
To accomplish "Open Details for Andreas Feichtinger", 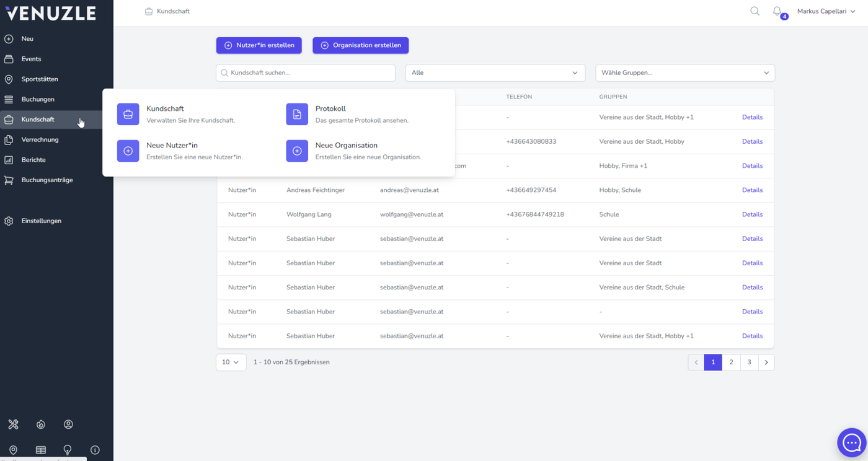I will tap(752, 190).
